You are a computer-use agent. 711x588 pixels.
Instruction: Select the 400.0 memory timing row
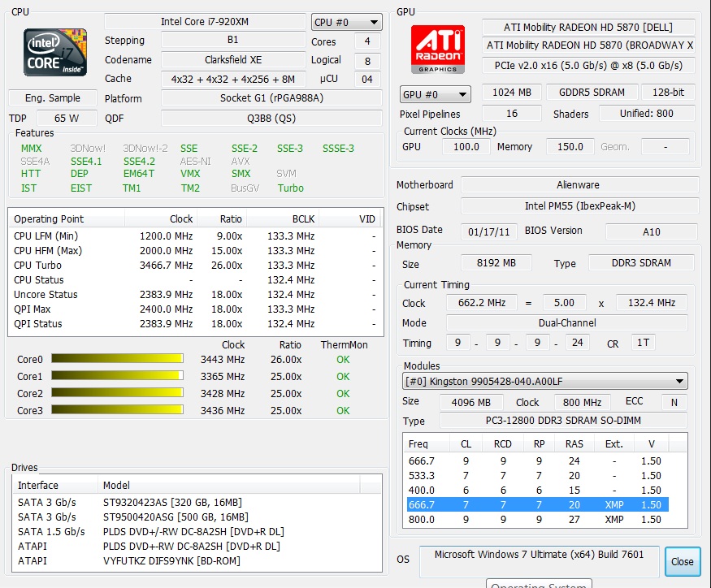coord(537,490)
